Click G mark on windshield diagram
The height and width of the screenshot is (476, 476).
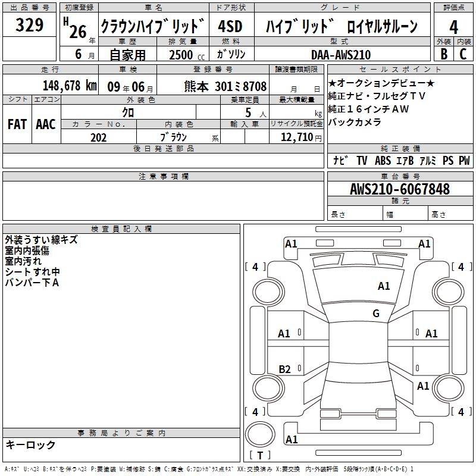pyautogui.click(x=376, y=314)
